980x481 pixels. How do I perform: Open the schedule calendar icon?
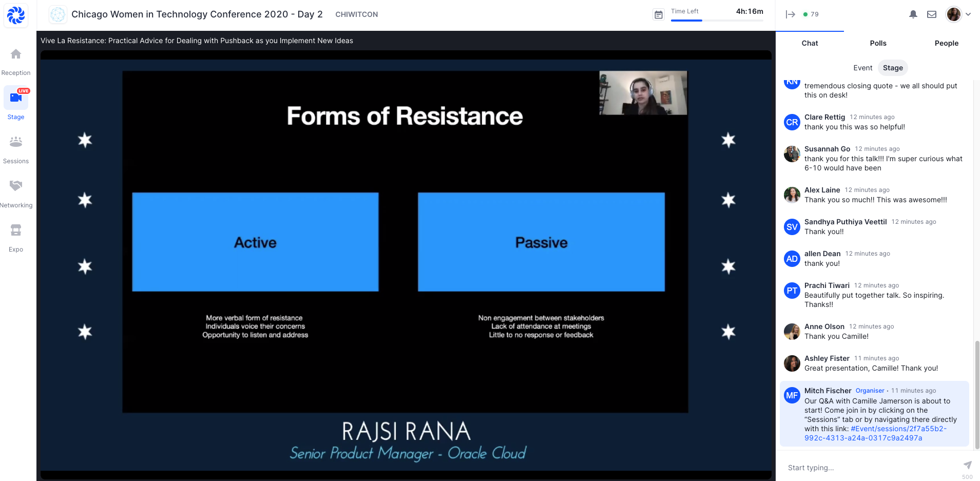tap(658, 14)
